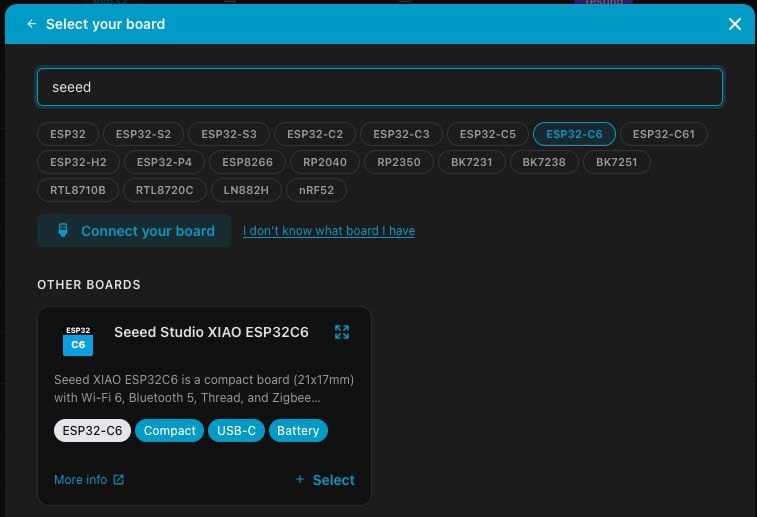Filter boards by ESP32-C3 chip

[401, 134]
